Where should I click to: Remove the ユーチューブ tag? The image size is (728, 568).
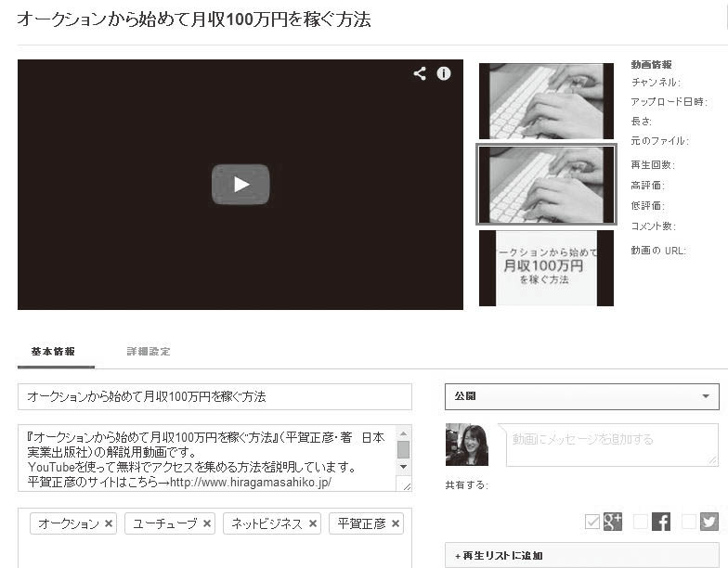click(207, 523)
